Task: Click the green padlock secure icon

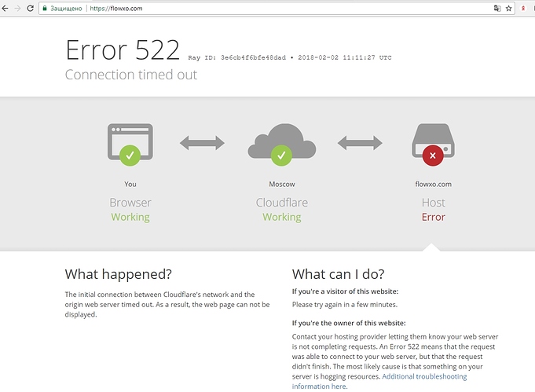Action: [45, 9]
